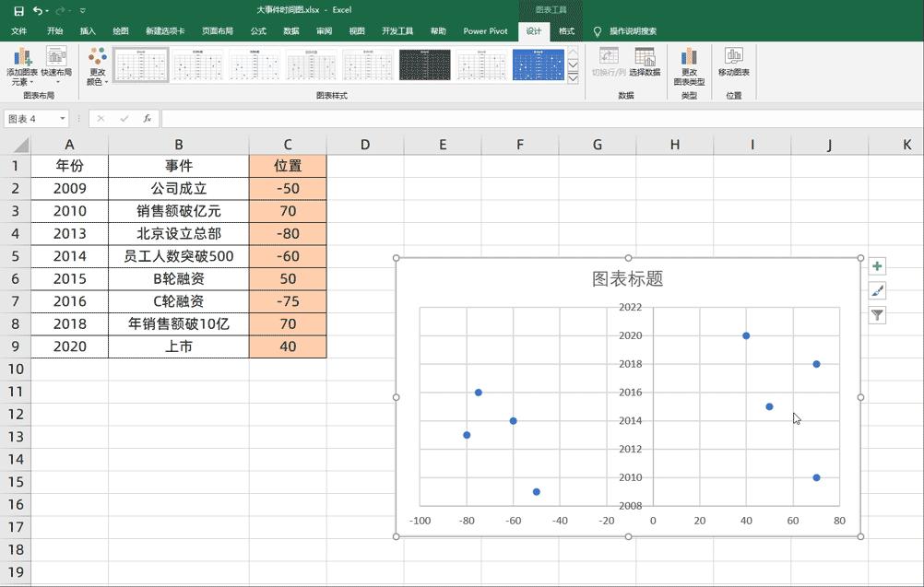The width and height of the screenshot is (924, 587).
Task: Select the cell containing B轮融资
Action: [x=178, y=278]
